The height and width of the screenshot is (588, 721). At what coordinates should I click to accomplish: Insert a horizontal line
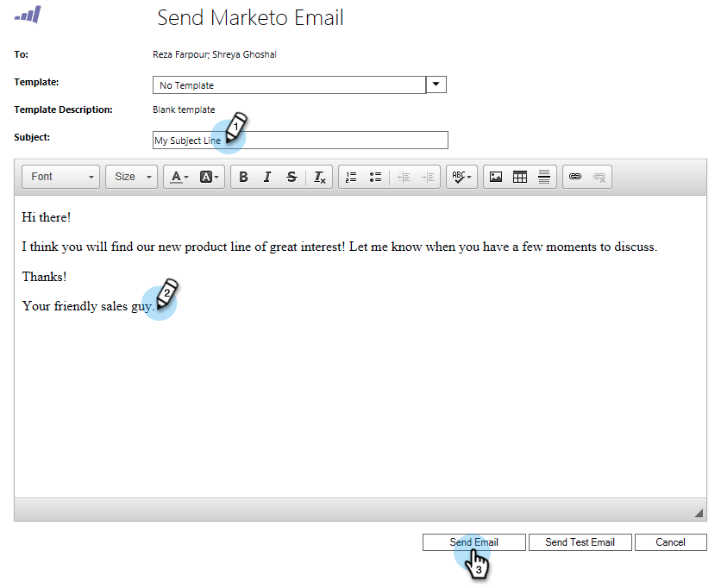[544, 177]
